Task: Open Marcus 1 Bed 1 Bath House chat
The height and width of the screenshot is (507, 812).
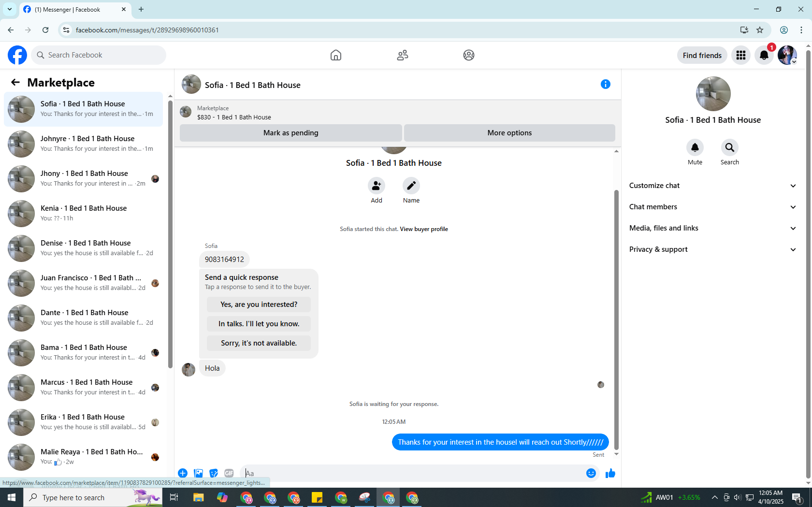Action: tap(84, 387)
